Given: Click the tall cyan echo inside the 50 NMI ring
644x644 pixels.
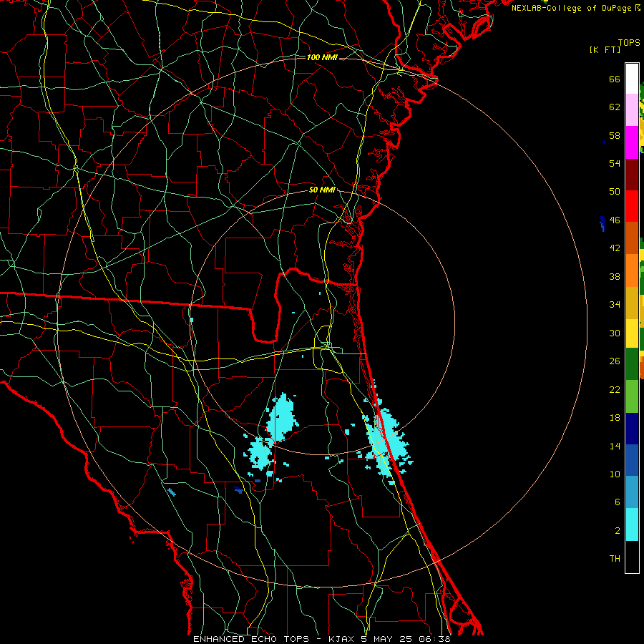Looking at the screenshot, I should click(x=282, y=417).
